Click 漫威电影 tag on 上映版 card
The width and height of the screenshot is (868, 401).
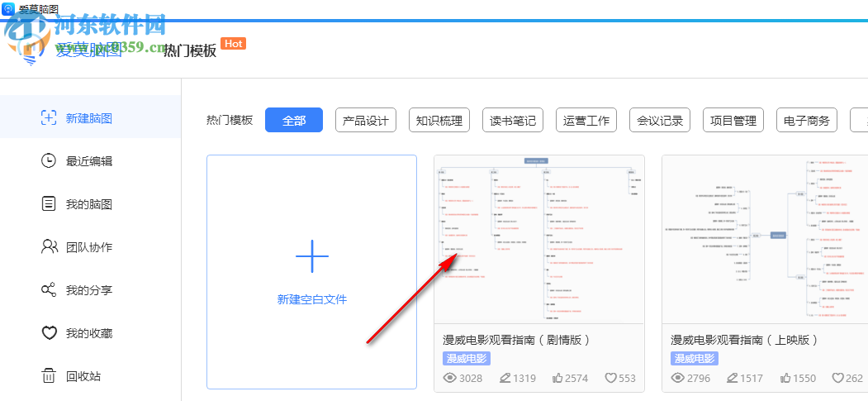(x=695, y=358)
